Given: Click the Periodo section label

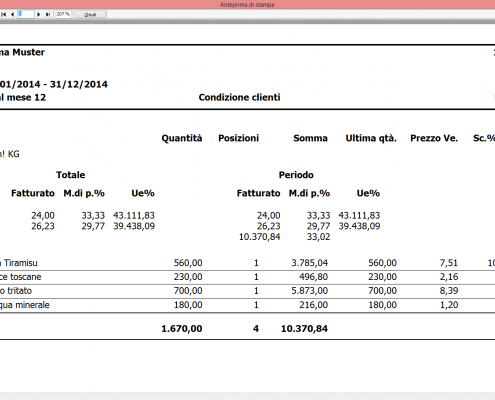Looking at the screenshot, I should (296, 175).
